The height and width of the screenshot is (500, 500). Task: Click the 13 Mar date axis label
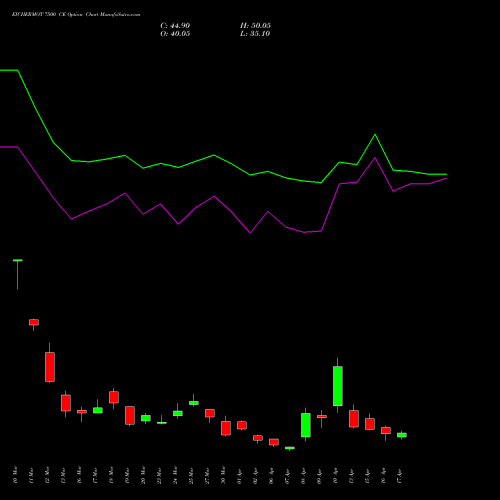pyautogui.click(x=63, y=475)
